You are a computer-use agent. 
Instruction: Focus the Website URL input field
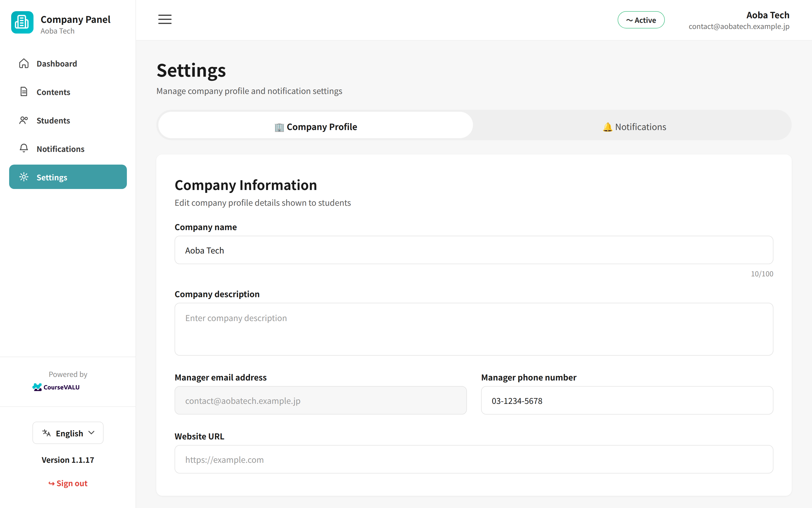tap(474, 459)
